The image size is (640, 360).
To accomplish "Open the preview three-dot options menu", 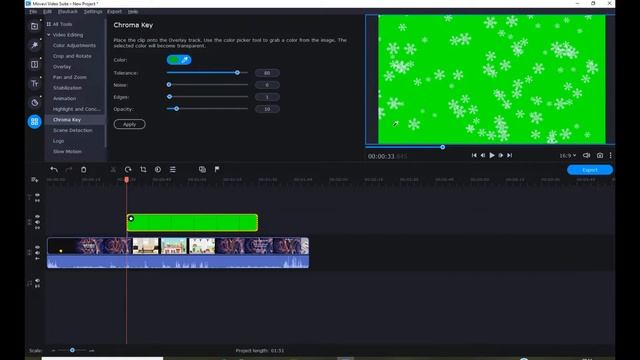I will pos(611,156).
